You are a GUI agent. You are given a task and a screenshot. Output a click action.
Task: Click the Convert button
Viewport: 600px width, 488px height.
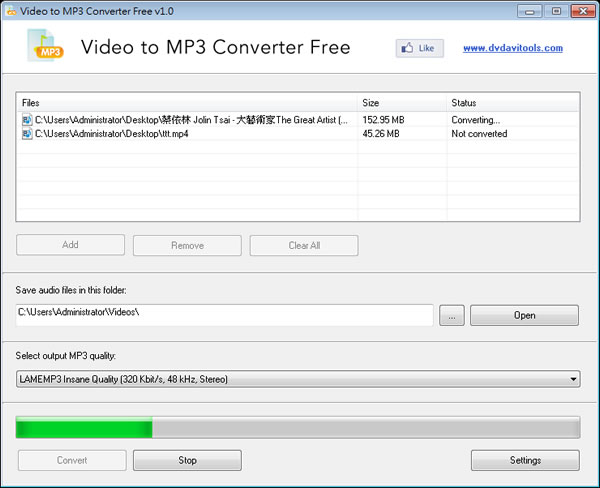72,460
